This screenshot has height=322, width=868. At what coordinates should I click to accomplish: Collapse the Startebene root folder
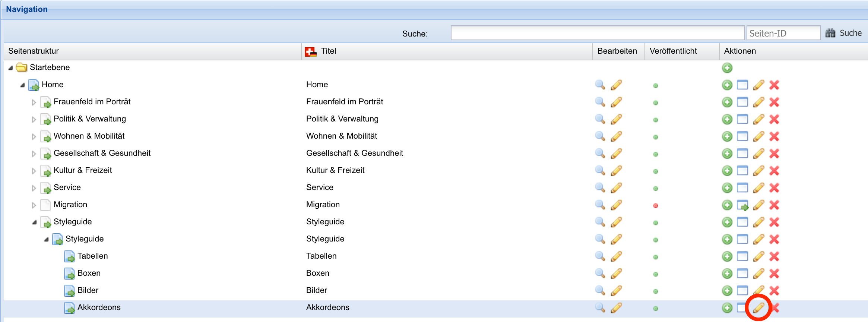coord(10,68)
